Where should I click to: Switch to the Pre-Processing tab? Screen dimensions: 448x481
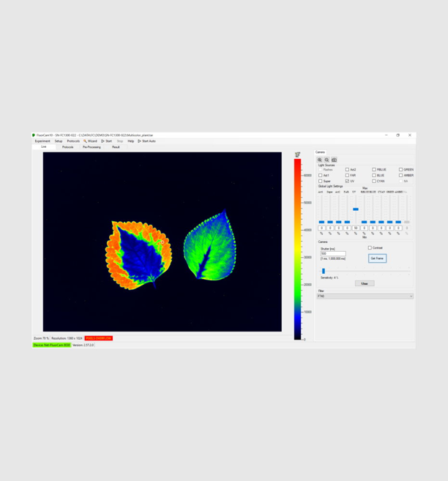point(92,147)
